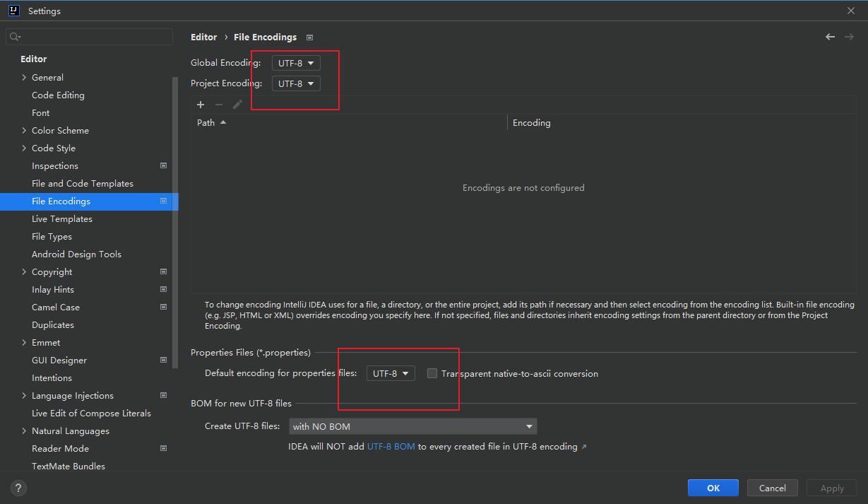Select Duplicates in settings tree
The image size is (868, 504).
53,325
